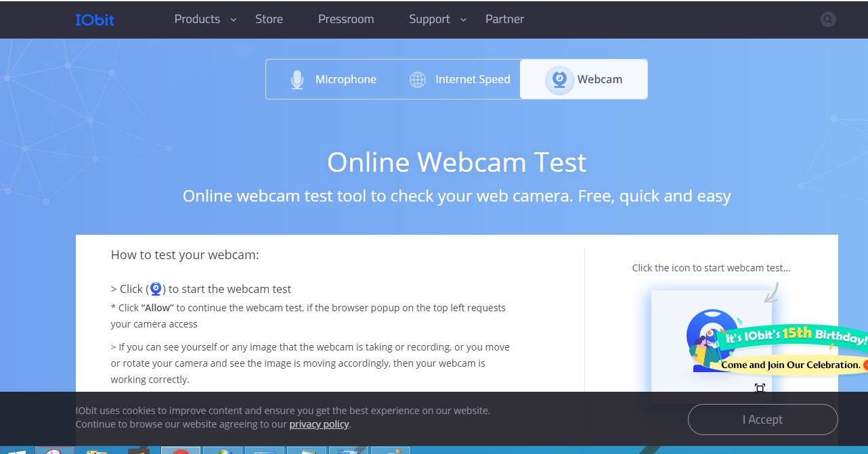Select the Webcam test tab

(x=584, y=79)
